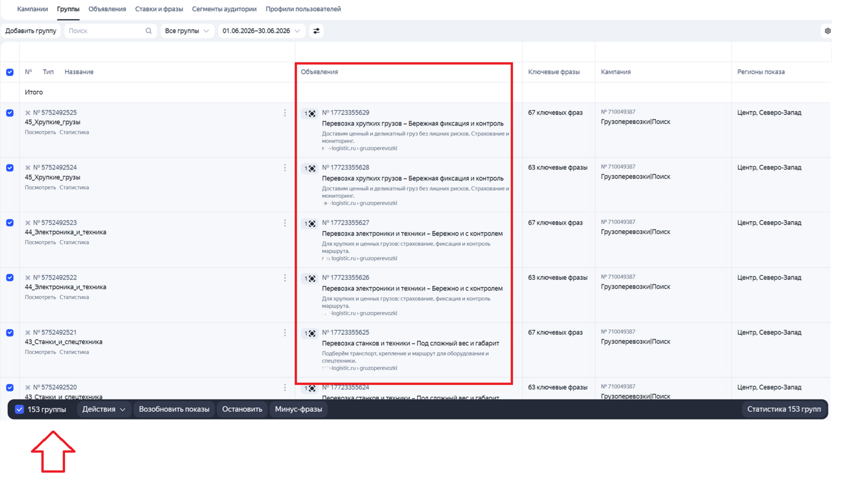Click type icon of group 5752492525

(27, 113)
